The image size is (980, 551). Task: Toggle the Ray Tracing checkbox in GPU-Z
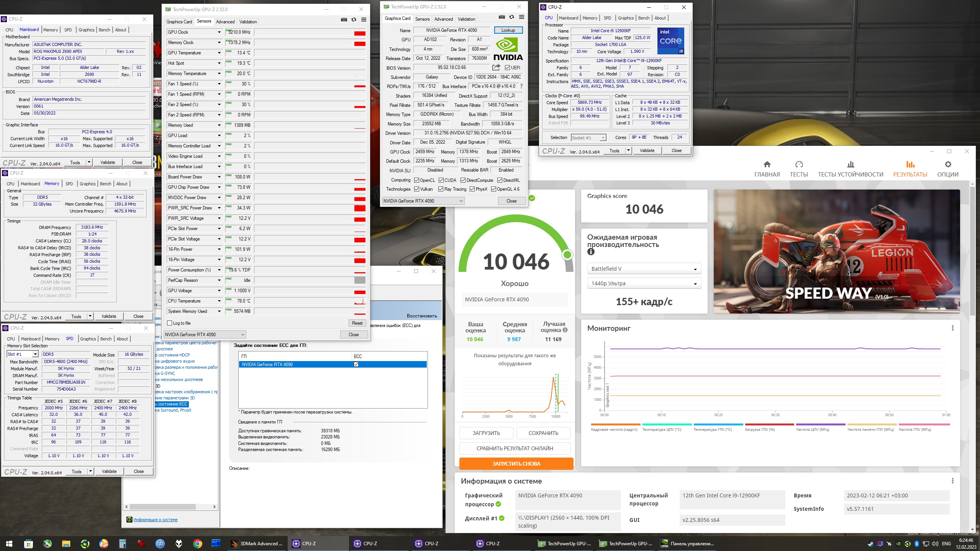click(x=441, y=189)
